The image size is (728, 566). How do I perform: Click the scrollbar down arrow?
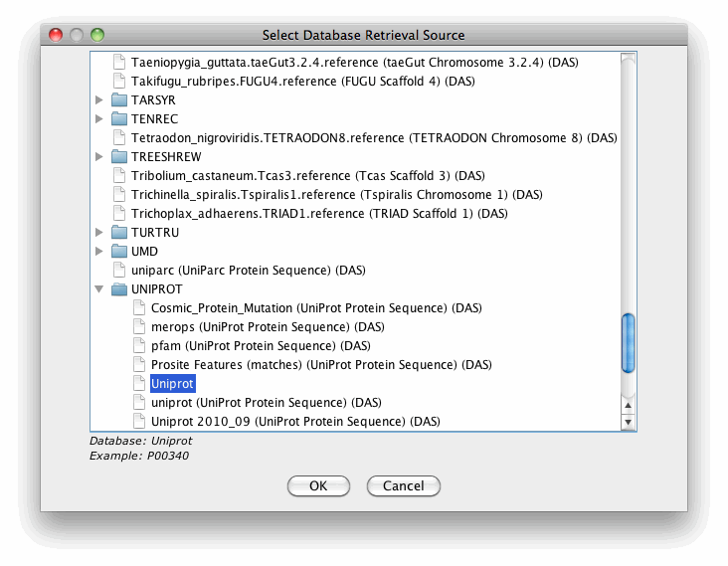click(628, 423)
